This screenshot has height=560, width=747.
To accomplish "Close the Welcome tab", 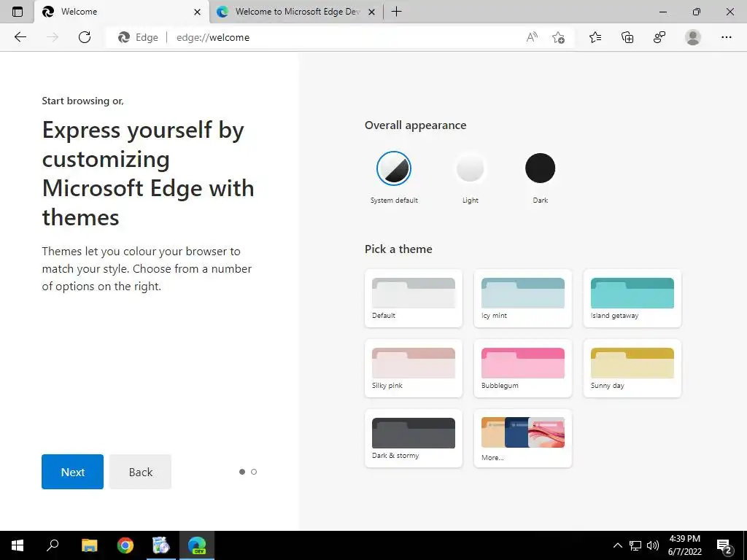I will (197, 12).
